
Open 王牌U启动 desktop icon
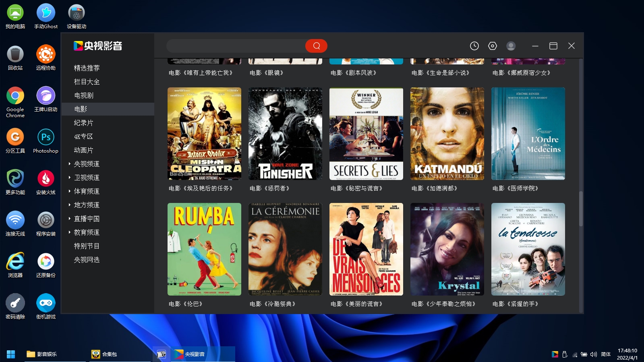[46, 99]
